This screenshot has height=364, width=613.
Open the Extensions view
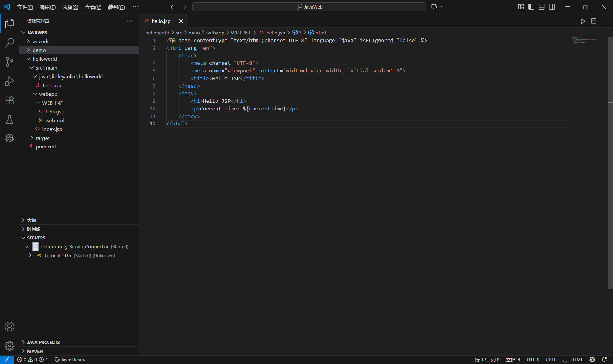point(10,100)
